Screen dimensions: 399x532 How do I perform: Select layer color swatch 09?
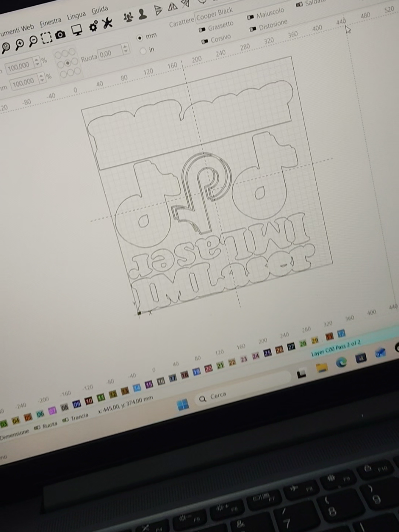point(76,404)
